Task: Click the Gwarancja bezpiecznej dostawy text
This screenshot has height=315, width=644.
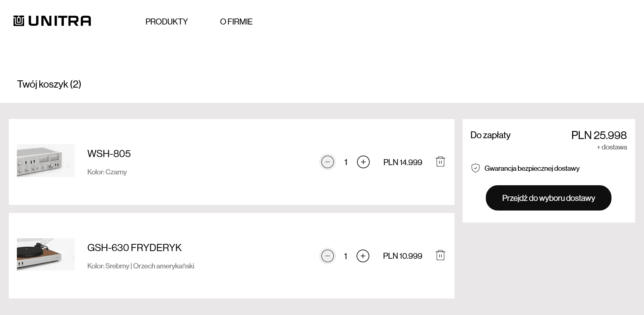Action: coord(532,168)
